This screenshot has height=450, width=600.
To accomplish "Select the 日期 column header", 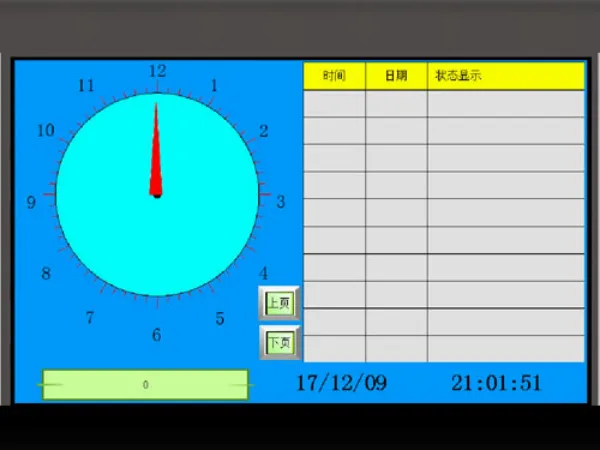I will (x=396, y=76).
